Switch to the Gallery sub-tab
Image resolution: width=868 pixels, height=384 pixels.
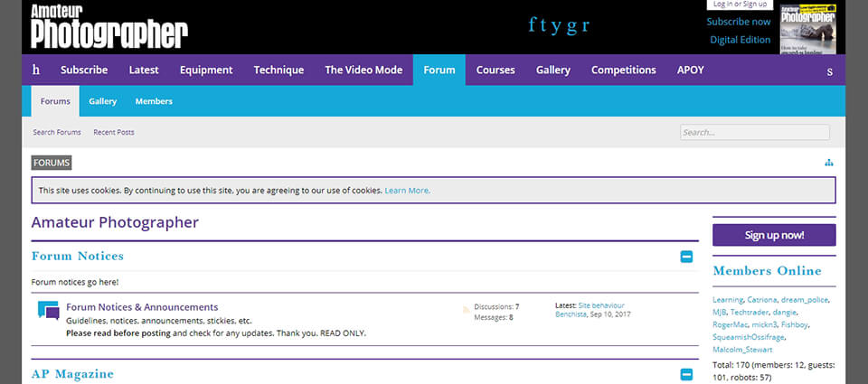point(103,101)
